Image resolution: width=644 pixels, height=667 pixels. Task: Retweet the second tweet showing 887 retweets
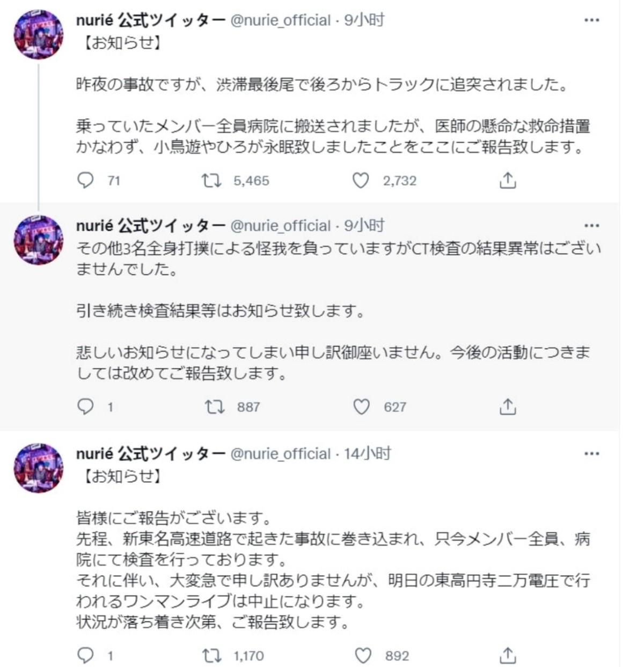212,407
